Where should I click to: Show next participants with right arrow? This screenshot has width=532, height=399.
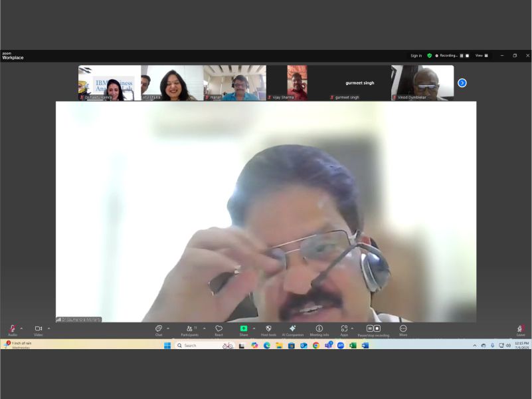point(462,83)
